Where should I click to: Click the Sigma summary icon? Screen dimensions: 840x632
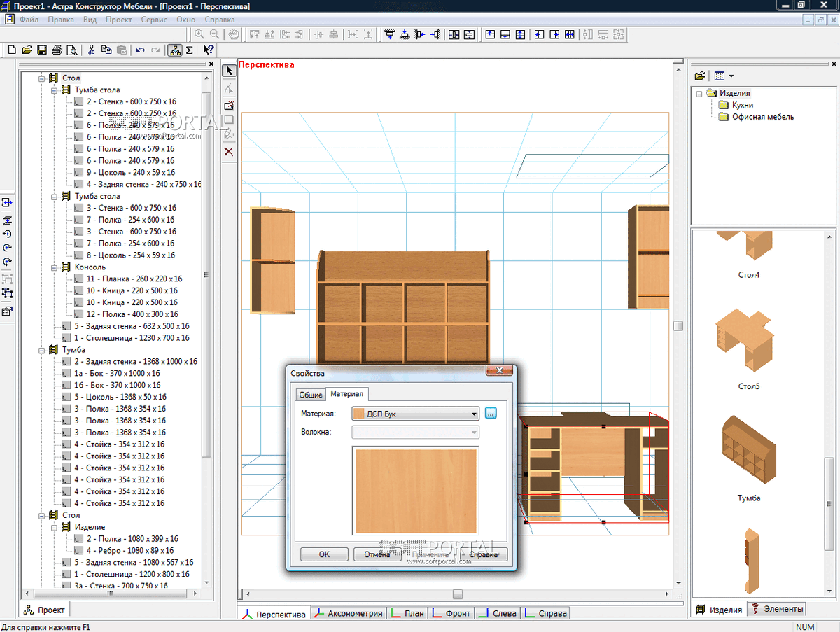click(190, 50)
